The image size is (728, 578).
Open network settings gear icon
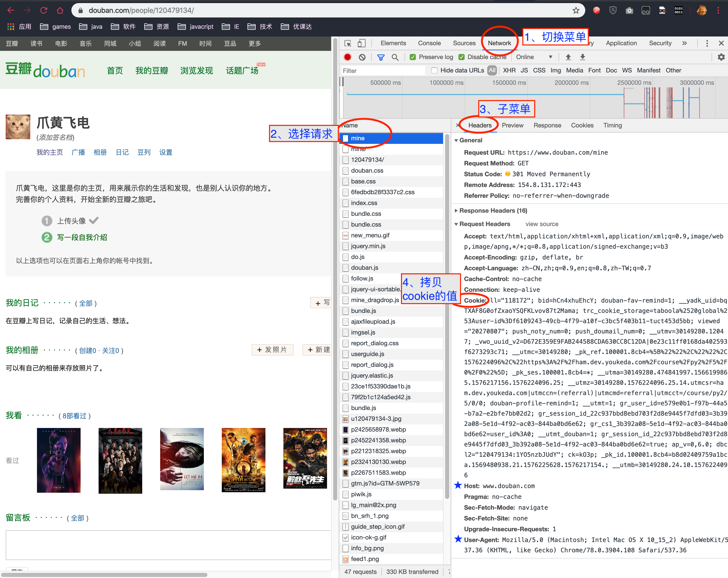[721, 57]
